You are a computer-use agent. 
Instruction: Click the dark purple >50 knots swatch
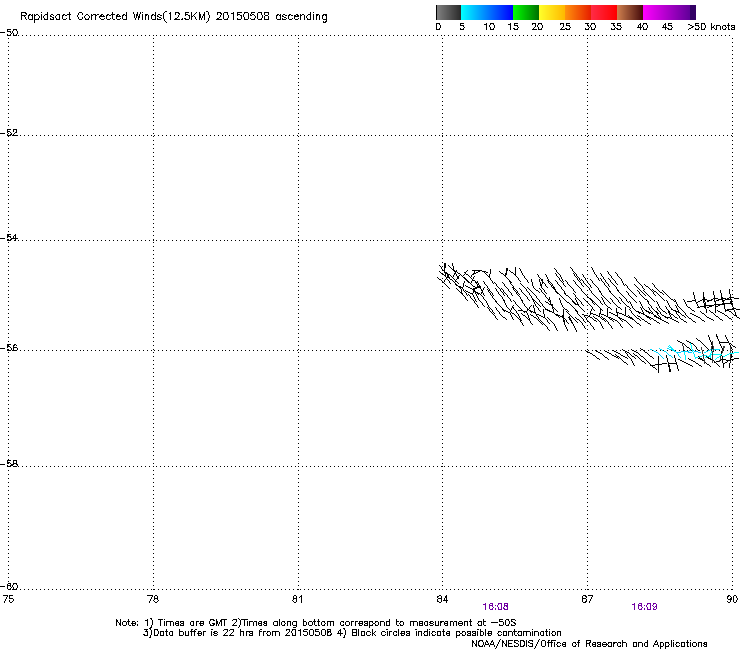click(693, 12)
